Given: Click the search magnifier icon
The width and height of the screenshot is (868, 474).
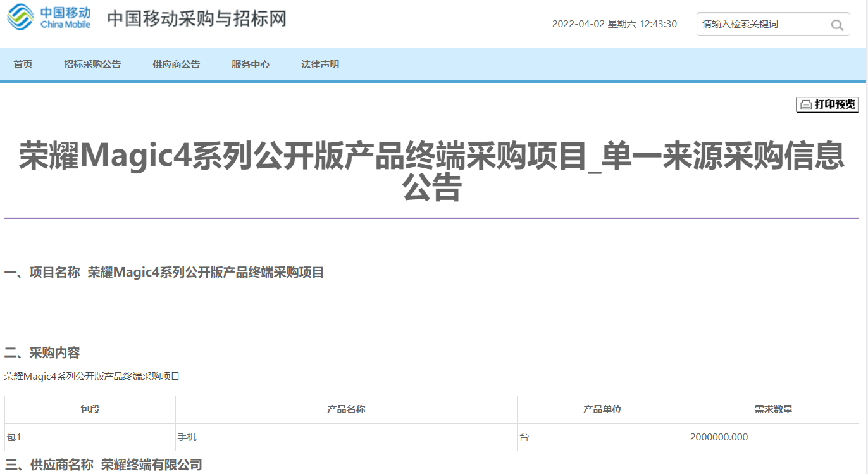Looking at the screenshot, I should 837,24.
